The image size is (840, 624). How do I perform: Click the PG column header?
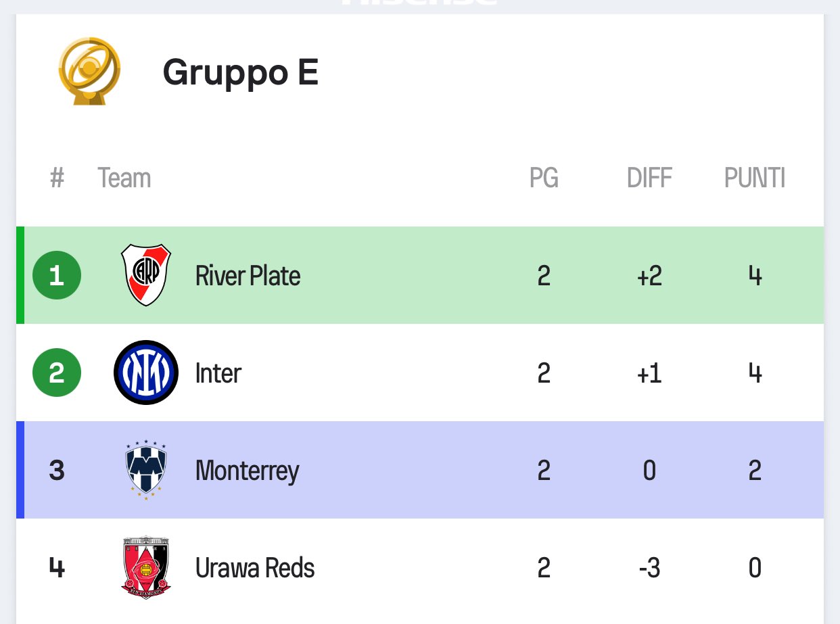544,178
